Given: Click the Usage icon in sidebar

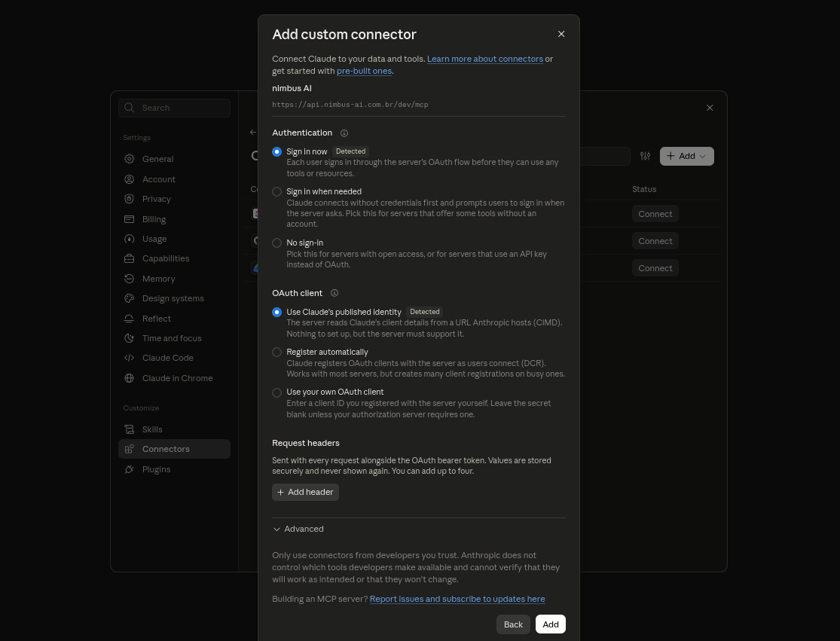Looking at the screenshot, I should 129,239.
